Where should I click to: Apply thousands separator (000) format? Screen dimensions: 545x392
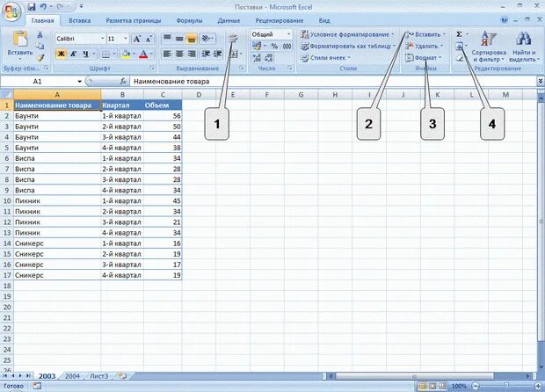point(287,46)
